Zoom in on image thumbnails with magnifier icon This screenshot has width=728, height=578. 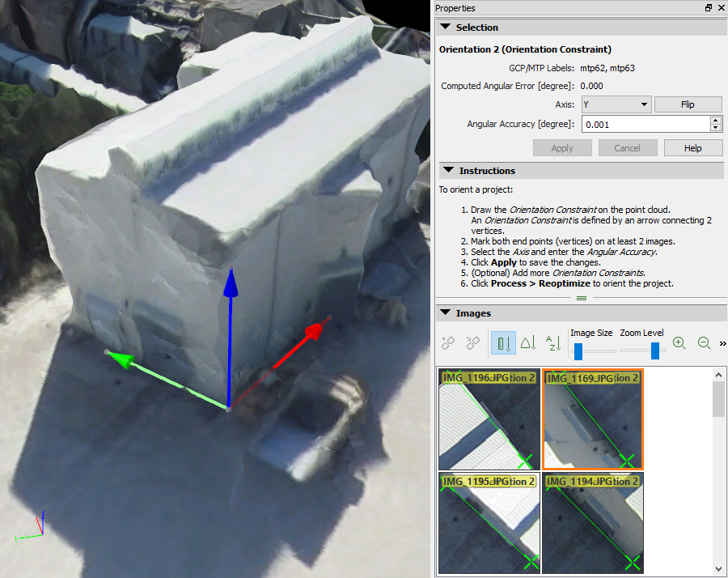click(680, 343)
